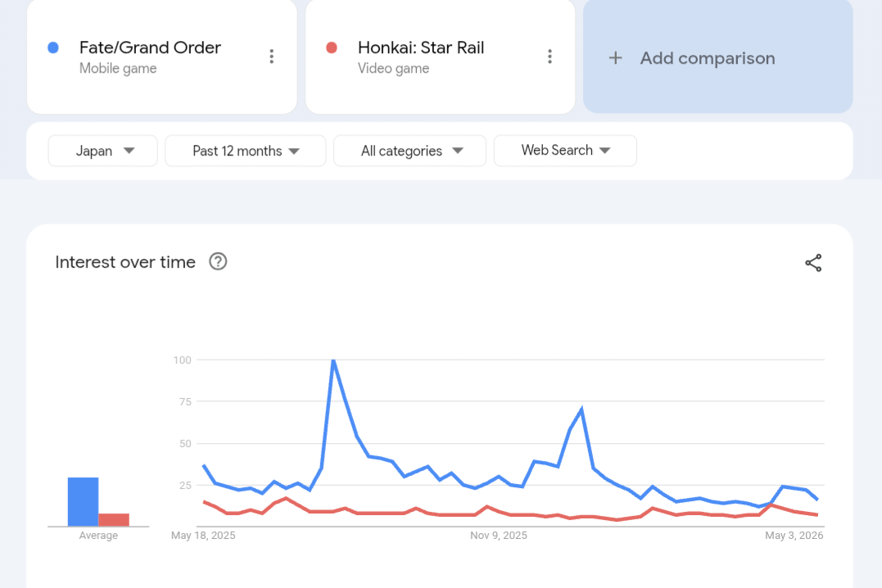Edit the Honkai: Star Rail search term

point(421,47)
